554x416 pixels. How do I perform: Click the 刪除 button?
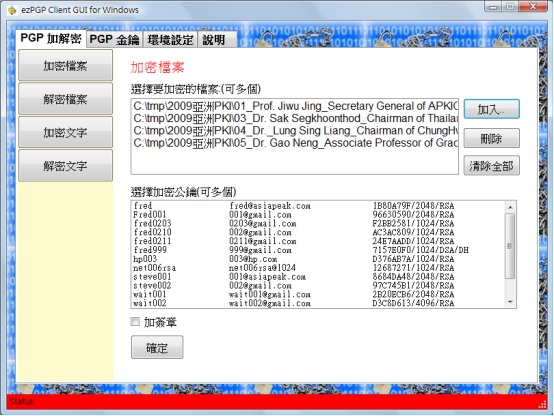click(x=491, y=138)
